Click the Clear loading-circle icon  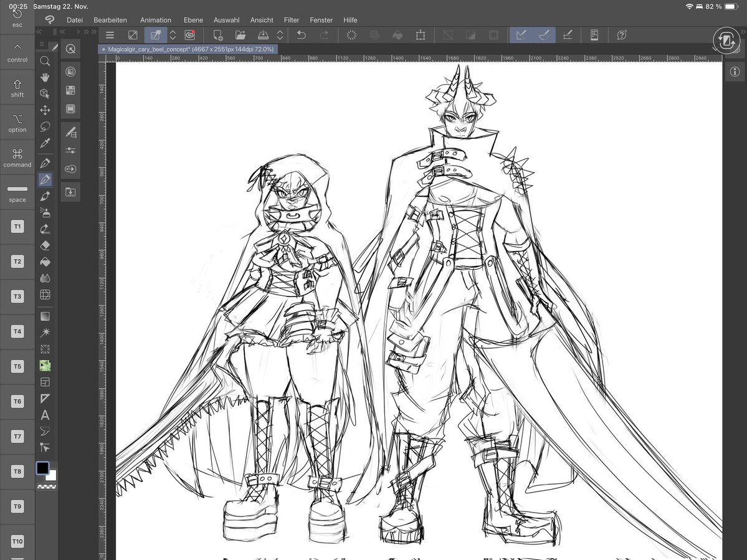pos(351,35)
